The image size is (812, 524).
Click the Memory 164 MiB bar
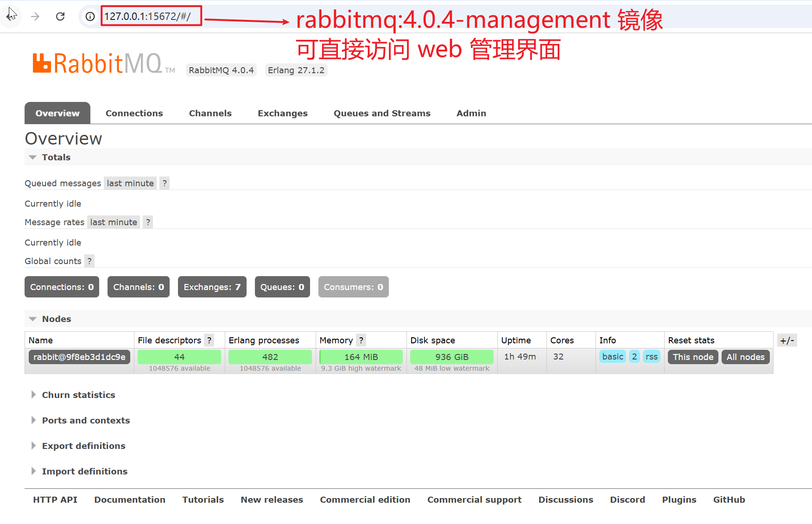[x=361, y=357]
